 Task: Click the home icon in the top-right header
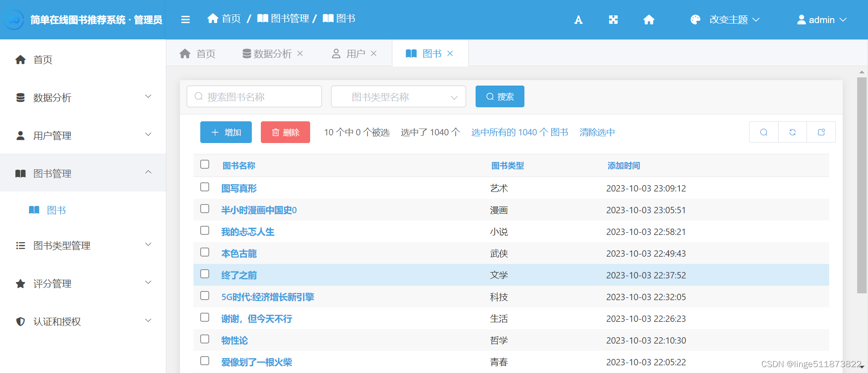649,19
